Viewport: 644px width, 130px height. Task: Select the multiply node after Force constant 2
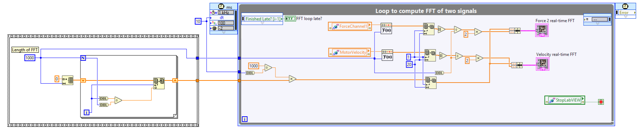pos(478,32)
